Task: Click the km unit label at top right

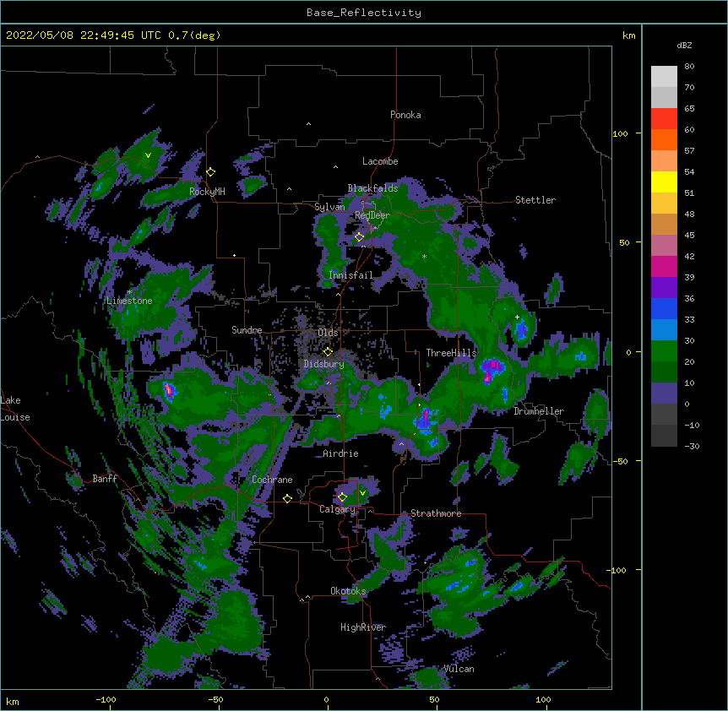Action: (629, 35)
